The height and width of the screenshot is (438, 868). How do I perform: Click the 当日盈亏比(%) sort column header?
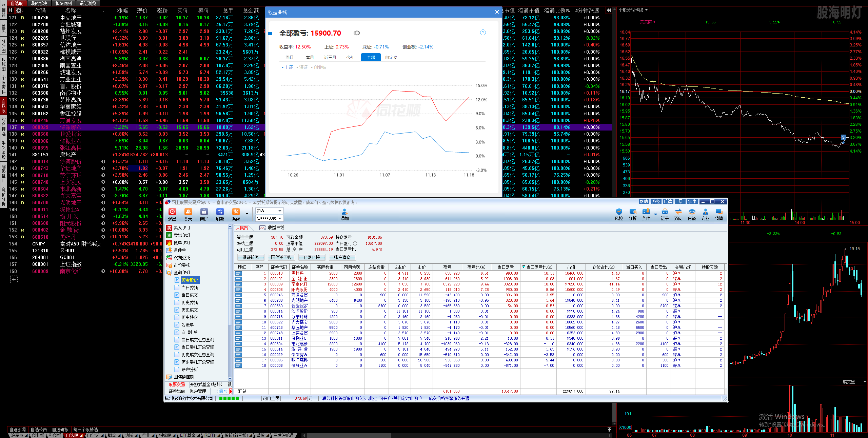[x=538, y=267]
